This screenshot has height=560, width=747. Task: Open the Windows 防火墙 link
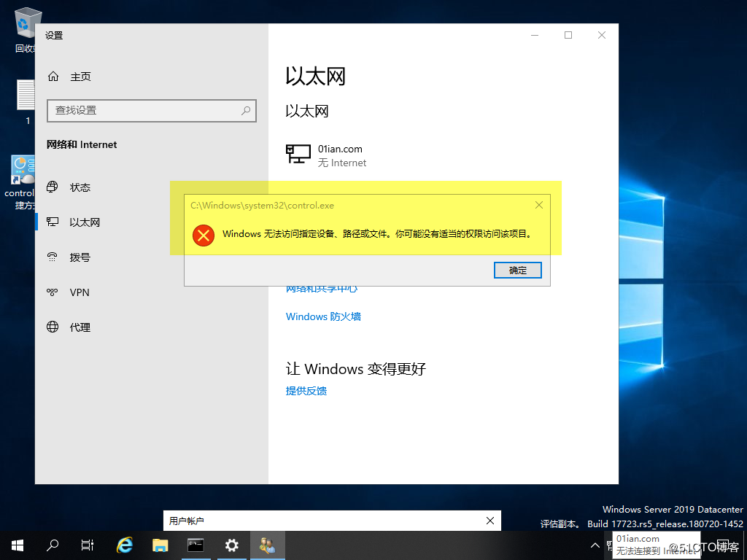click(323, 316)
